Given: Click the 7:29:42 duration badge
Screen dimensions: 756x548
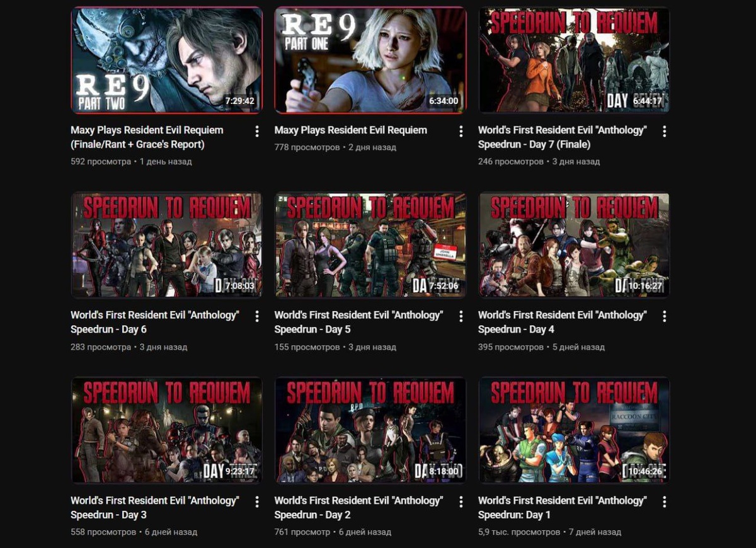Looking at the screenshot, I should coord(239,101).
